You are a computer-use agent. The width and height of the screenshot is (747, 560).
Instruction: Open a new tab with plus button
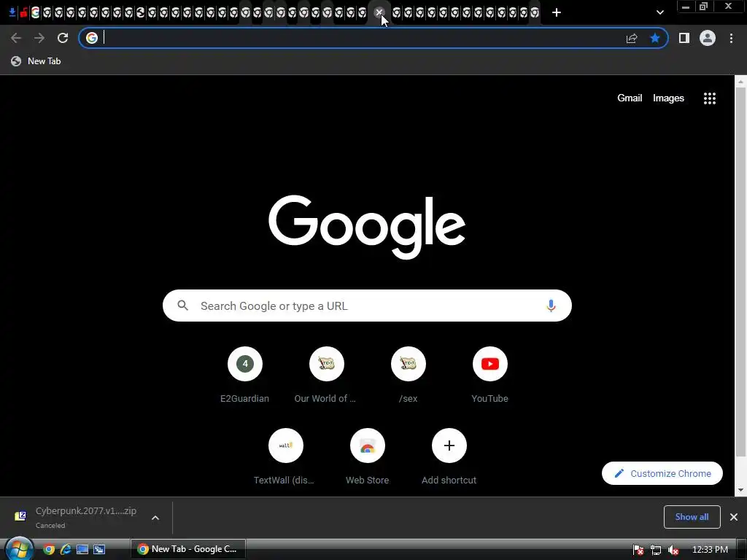pos(557,12)
